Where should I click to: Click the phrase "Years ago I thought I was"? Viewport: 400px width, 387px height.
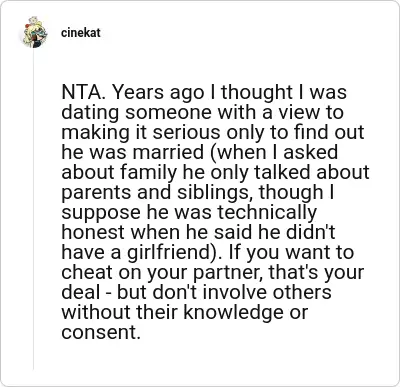tap(229, 92)
